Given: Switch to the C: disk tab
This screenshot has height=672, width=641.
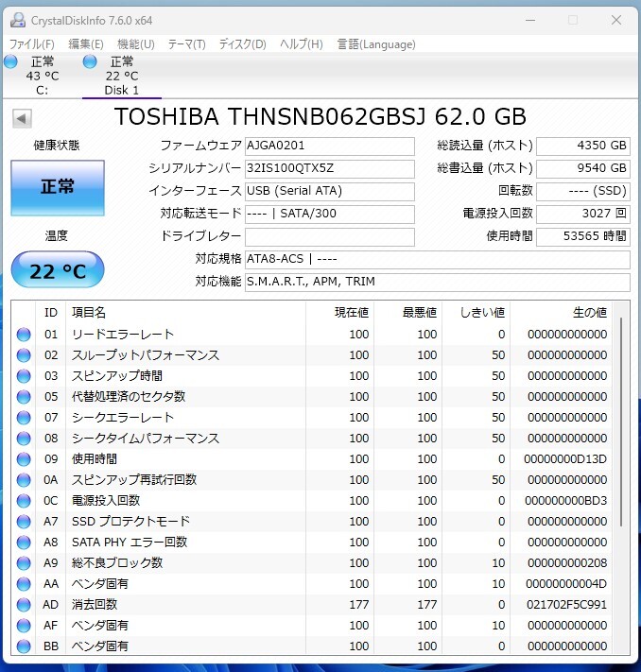Looking at the screenshot, I should (42, 76).
